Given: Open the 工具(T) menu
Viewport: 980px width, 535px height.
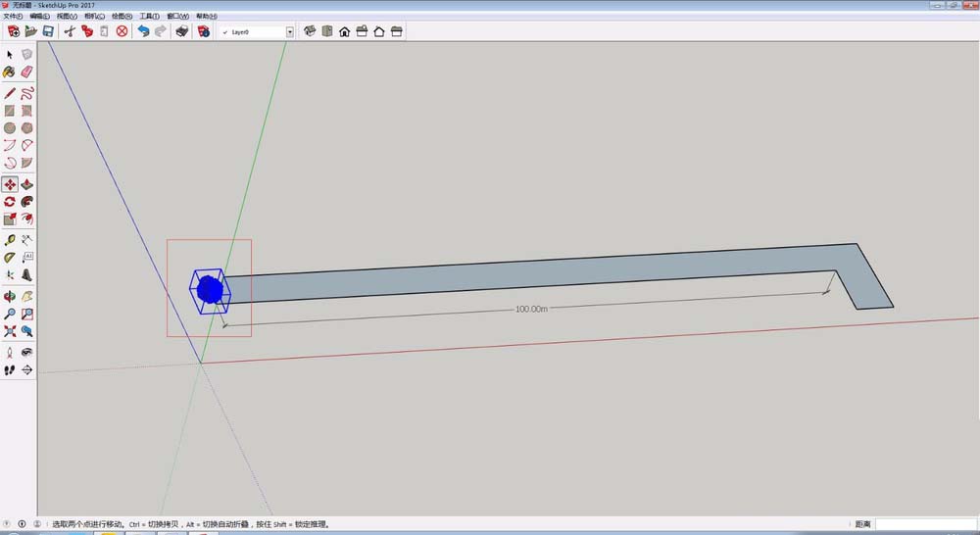Looking at the screenshot, I should [149, 17].
